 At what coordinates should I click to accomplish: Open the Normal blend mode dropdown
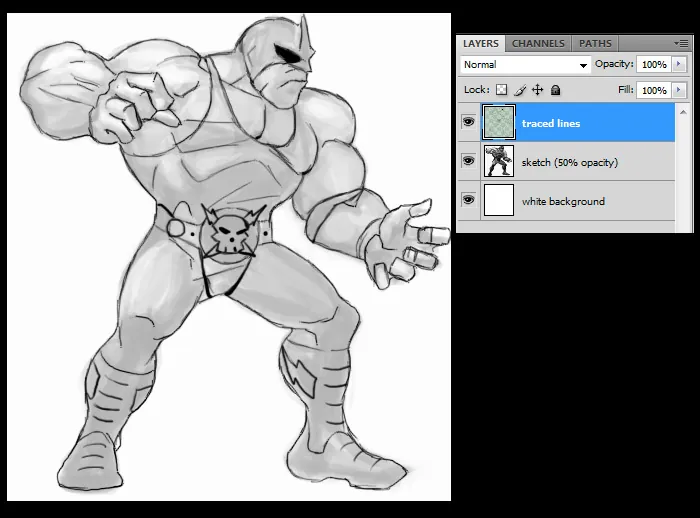point(525,65)
